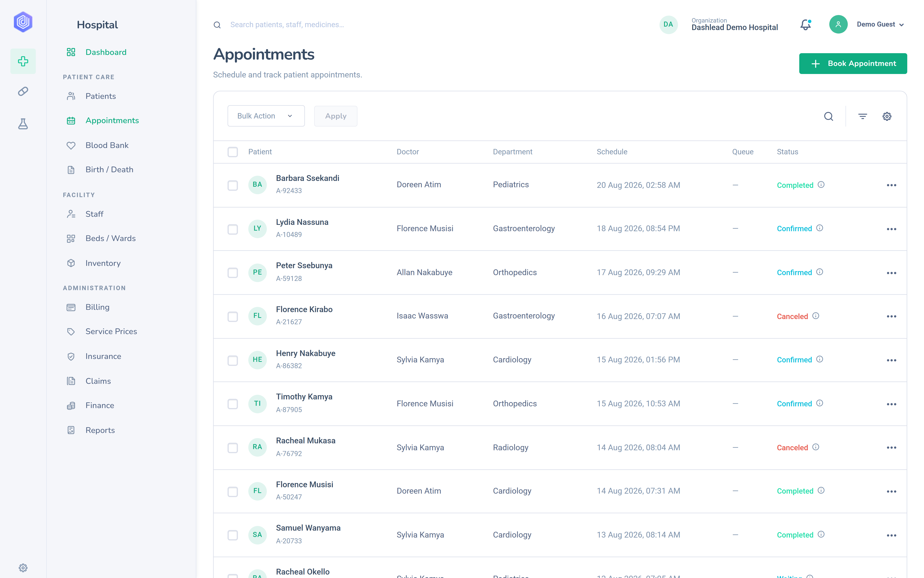
Task: Open the table filter icon
Action: click(x=863, y=116)
